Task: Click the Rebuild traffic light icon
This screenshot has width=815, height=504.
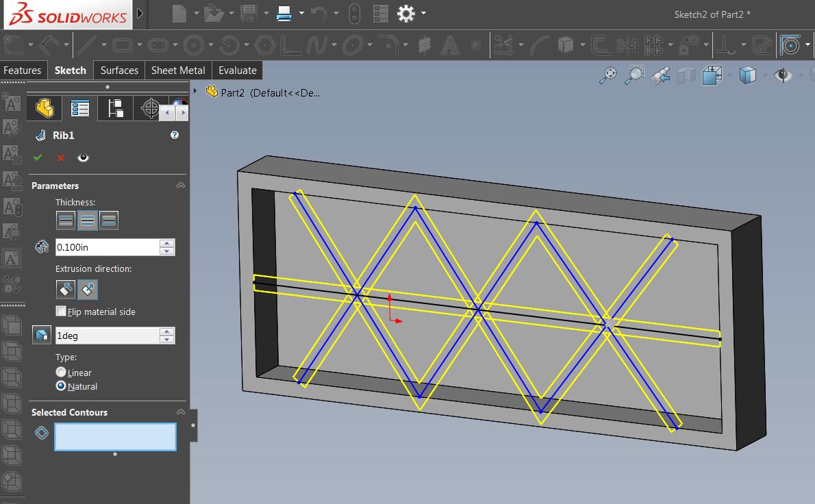Action: click(x=355, y=14)
